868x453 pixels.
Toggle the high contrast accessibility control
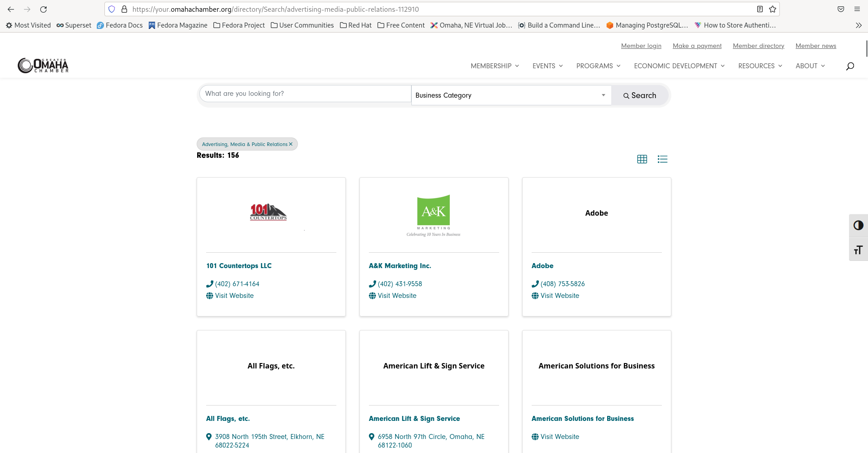(x=859, y=225)
